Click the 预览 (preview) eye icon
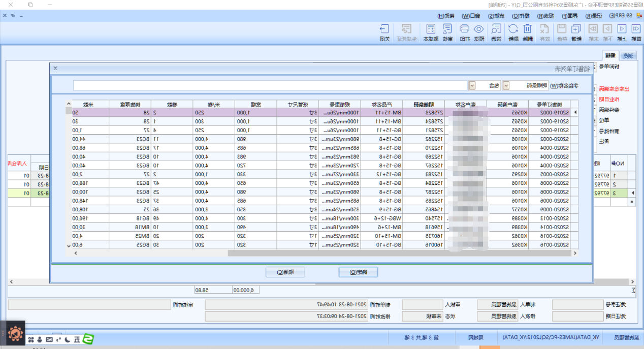Screen dimensions: 644x349 coord(479,32)
